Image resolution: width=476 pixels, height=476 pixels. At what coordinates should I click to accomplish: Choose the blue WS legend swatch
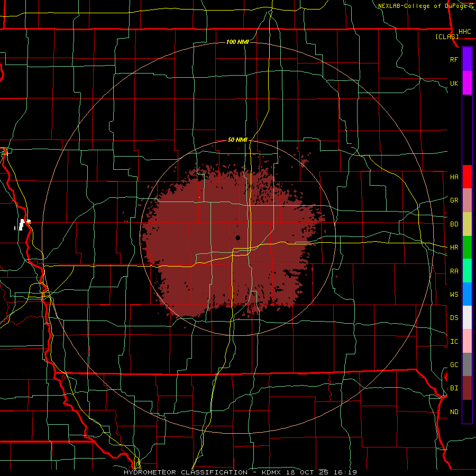[x=467, y=294]
